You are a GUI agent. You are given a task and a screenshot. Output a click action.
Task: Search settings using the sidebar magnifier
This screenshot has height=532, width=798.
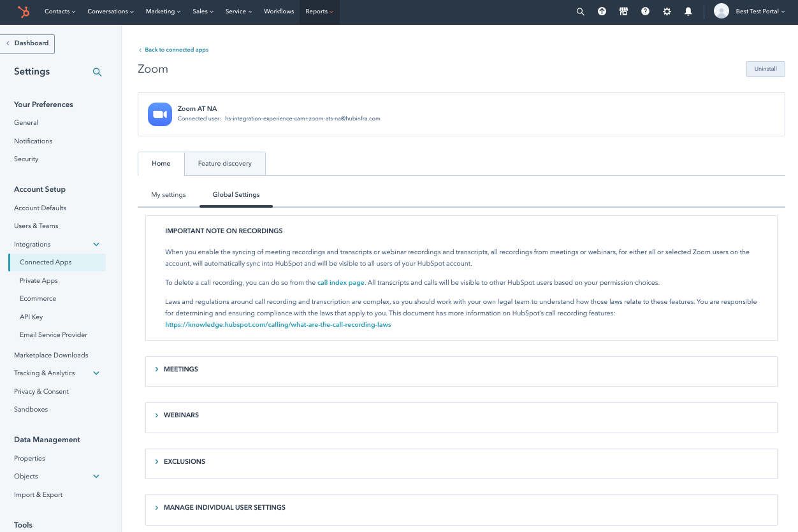pyautogui.click(x=98, y=72)
